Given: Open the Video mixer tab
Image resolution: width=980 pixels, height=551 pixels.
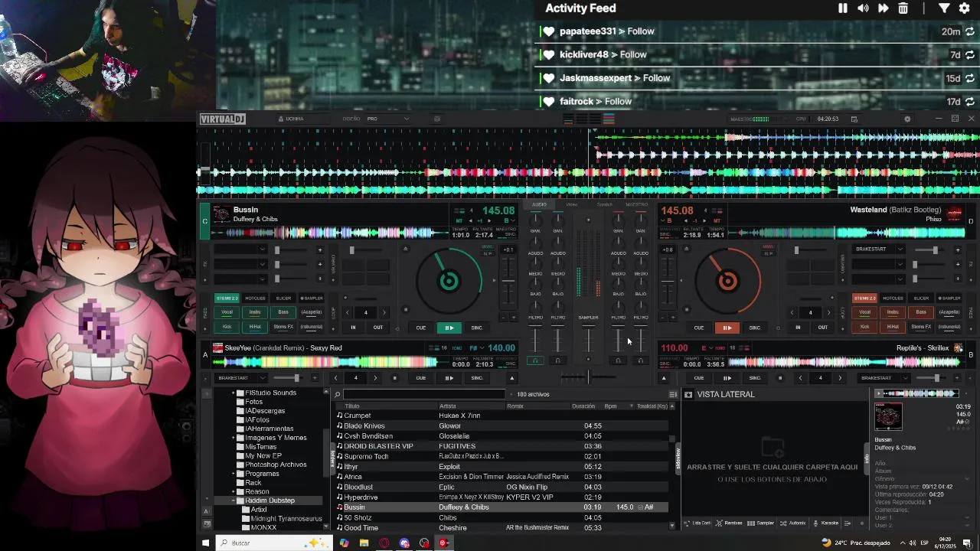Looking at the screenshot, I should (x=572, y=205).
